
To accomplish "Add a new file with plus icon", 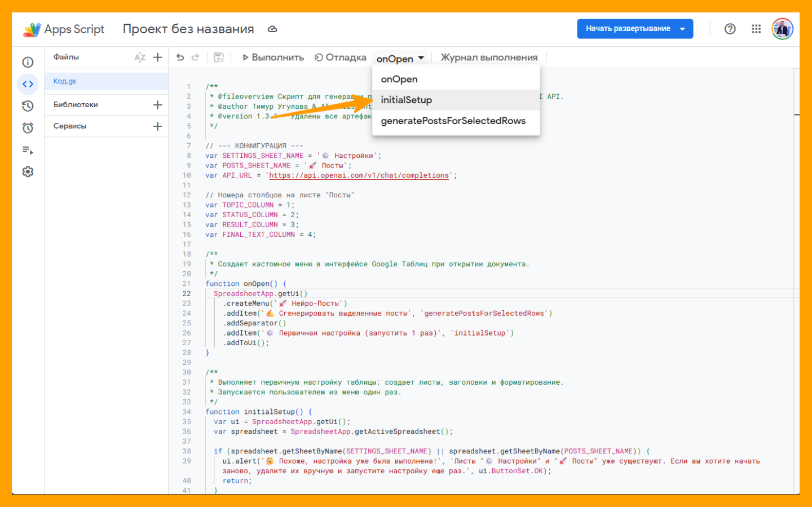I will tap(158, 57).
